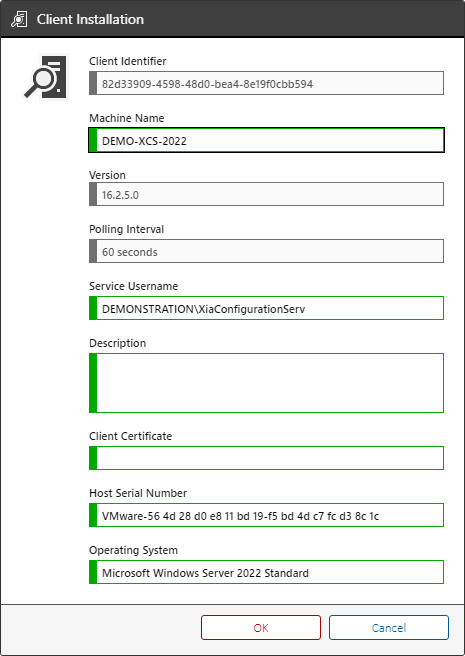This screenshot has height=656, width=465.
Task: Click the Client Installation title text
Action: click(90, 19)
